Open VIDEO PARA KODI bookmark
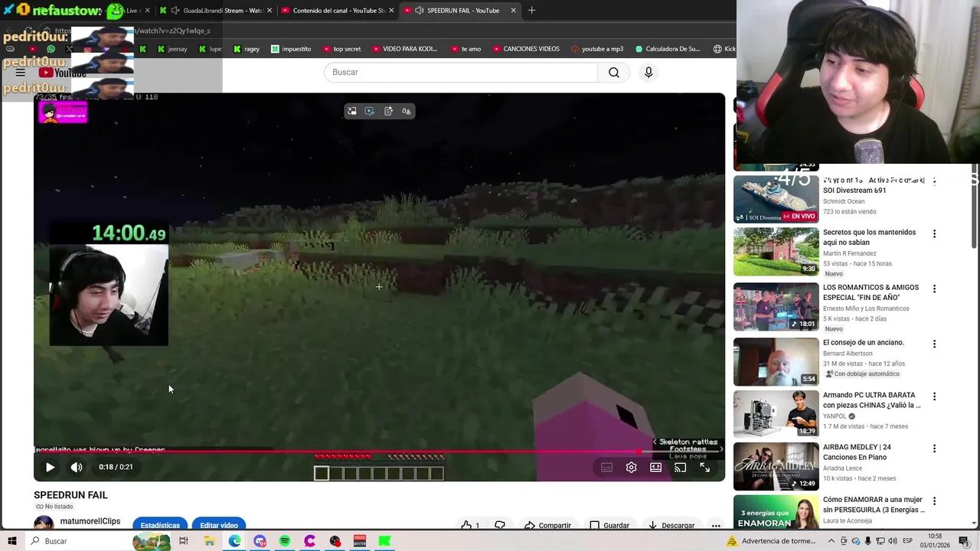Image resolution: width=980 pixels, height=551 pixels. 404,49
